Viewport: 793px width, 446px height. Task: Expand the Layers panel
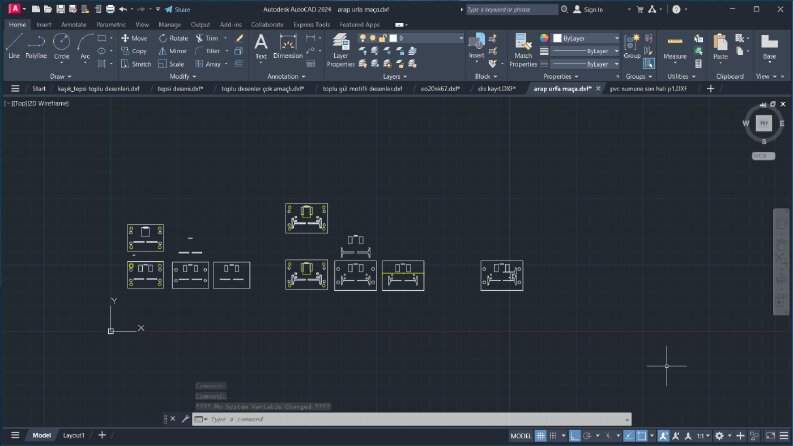[394, 76]
